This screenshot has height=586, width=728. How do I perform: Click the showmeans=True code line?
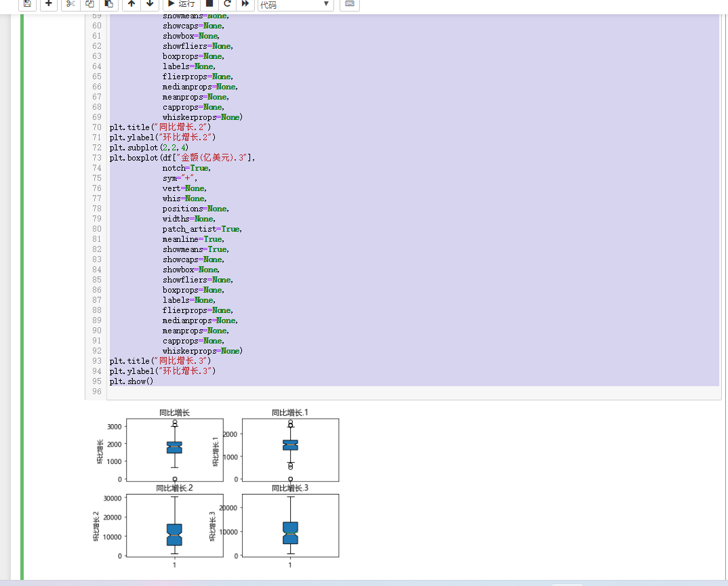pyautogui.click(x=195, y=249)
